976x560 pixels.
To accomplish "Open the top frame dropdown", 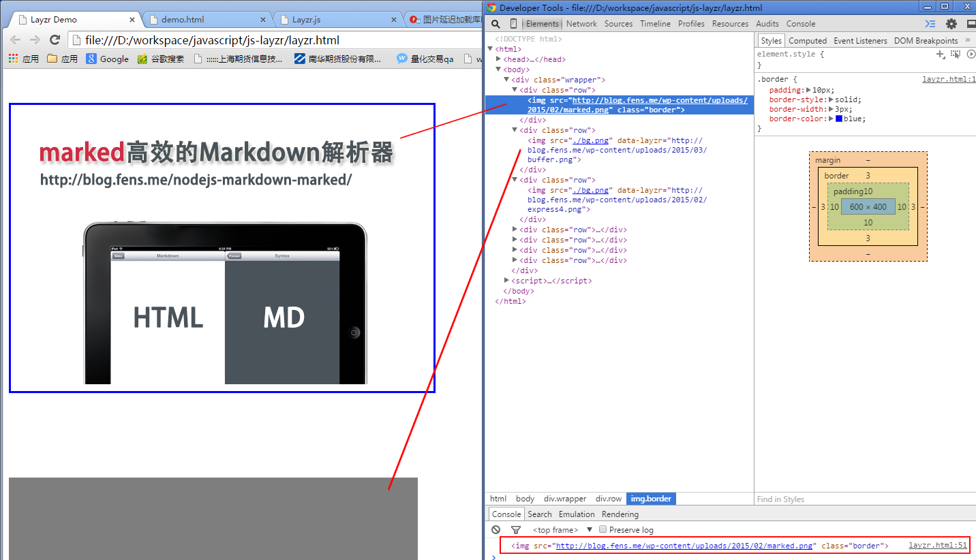I will 563,529.
